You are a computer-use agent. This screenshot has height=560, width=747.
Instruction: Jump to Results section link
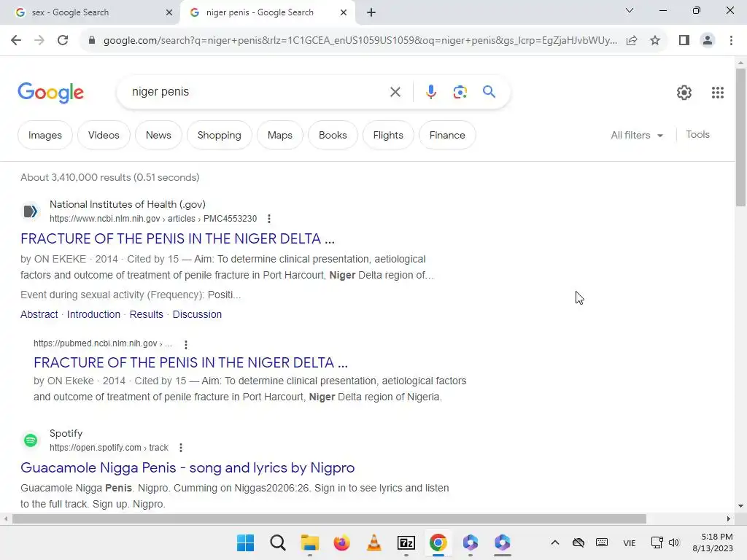tap(146, 314)
